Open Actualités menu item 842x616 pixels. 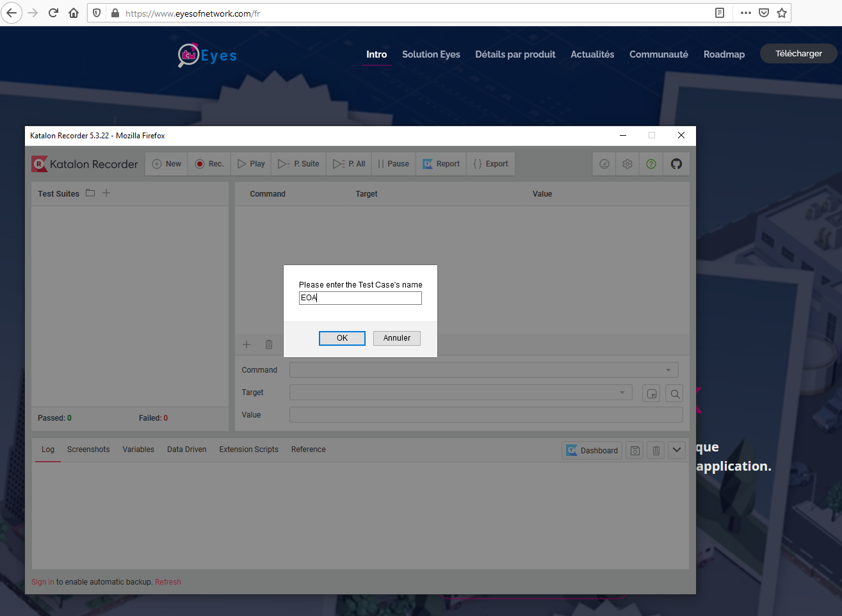[592, 54]
